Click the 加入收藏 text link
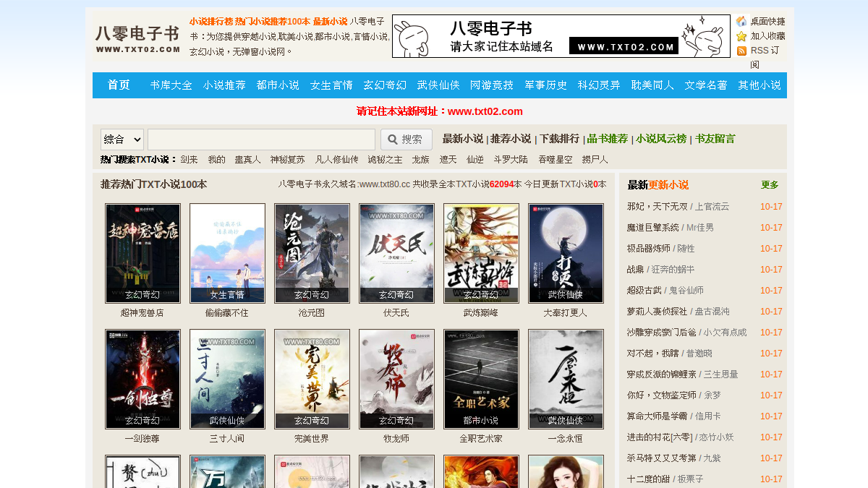 pos(767,36)
